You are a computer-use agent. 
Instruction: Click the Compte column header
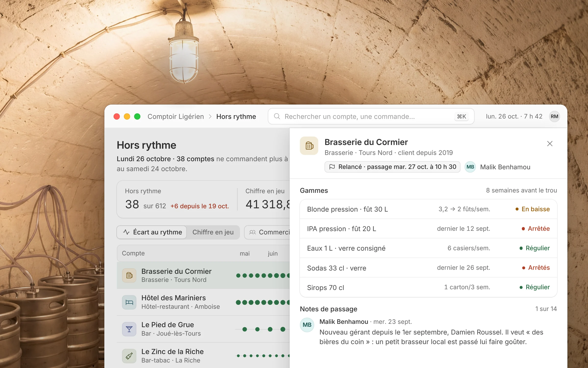[133, 253]
